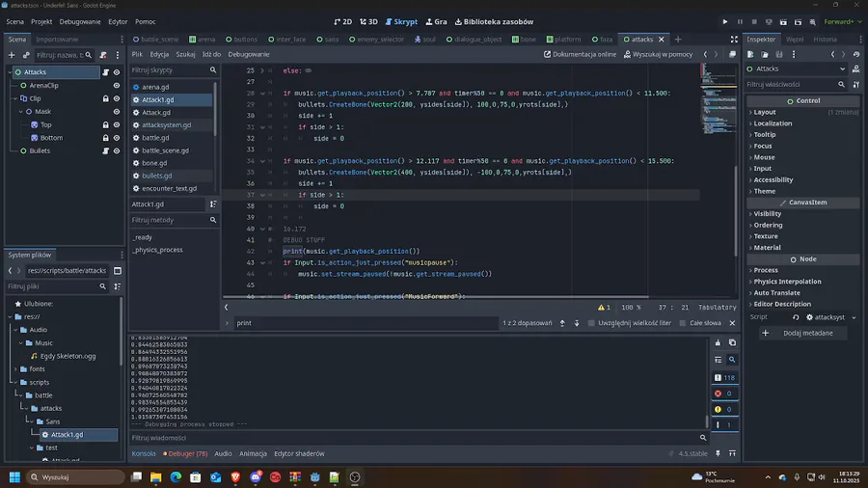Viewport: 868px width, 488px height.
Task: Sort files icon in FileSystem dock
Action: click(118, 286)
